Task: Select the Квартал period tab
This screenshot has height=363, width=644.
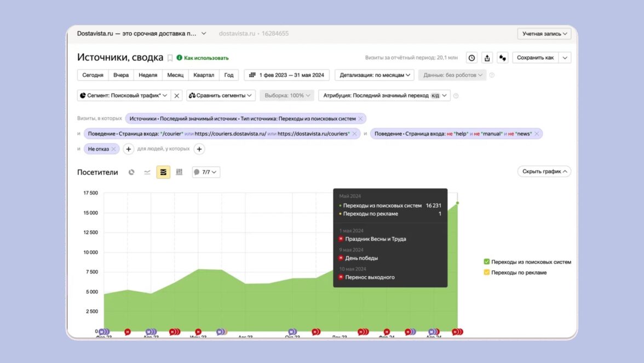Action: [x=204, y=75]
